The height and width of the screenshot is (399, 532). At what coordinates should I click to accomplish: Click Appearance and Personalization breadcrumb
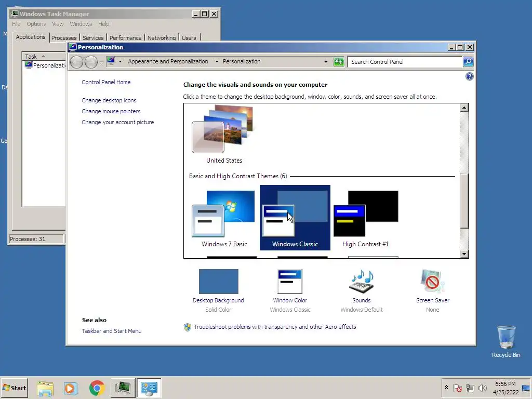click(168, 61)
